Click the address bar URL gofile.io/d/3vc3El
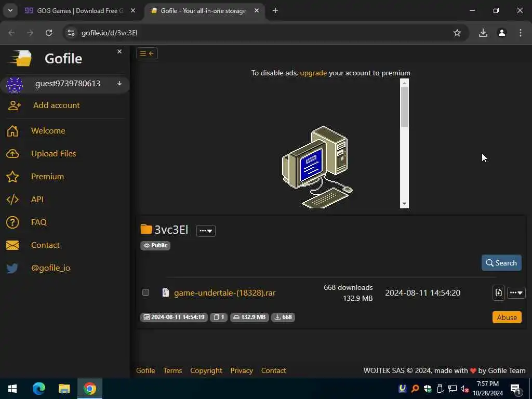The image size is (532, 399). [109, 33]
